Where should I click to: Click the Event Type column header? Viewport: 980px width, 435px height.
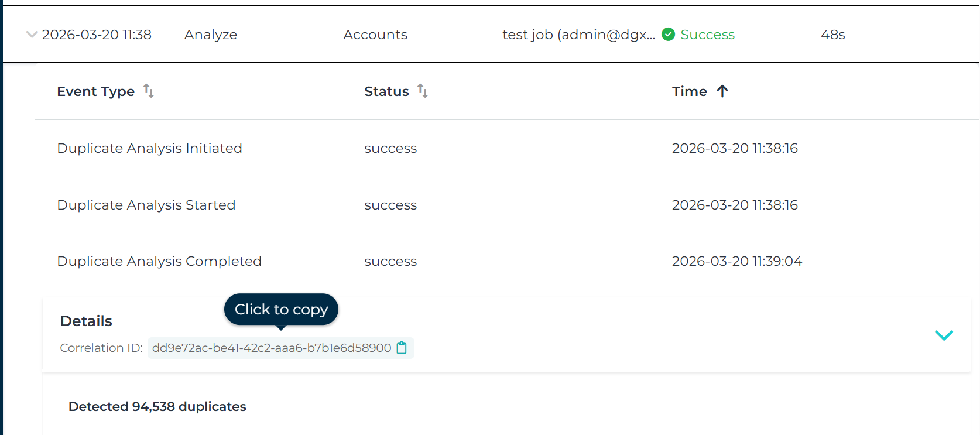click(96, 91)
